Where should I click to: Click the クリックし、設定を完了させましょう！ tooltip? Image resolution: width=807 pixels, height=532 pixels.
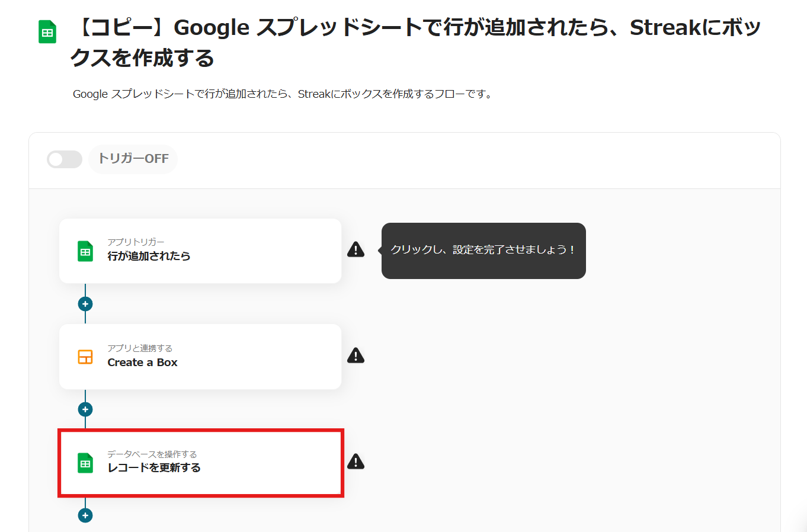[x=483, y=251]
